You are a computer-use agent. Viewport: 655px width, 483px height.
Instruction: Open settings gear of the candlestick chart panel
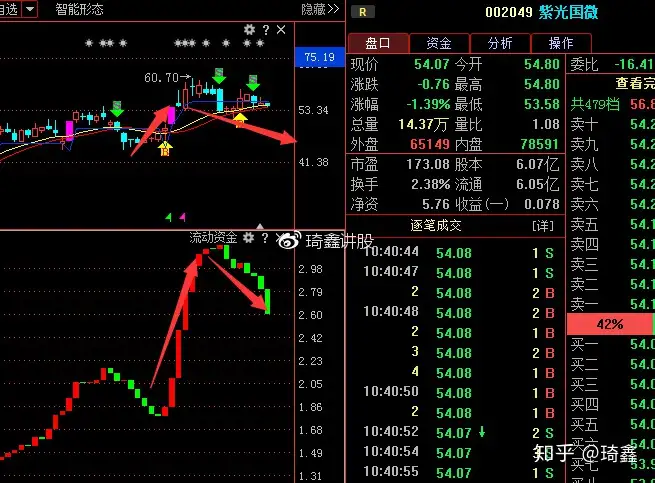pos(249,30)
